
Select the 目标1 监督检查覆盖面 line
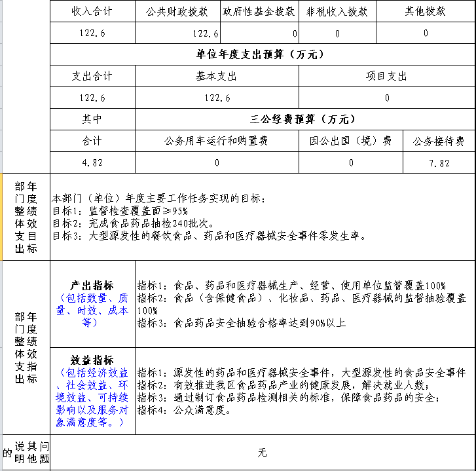point(120,211)
